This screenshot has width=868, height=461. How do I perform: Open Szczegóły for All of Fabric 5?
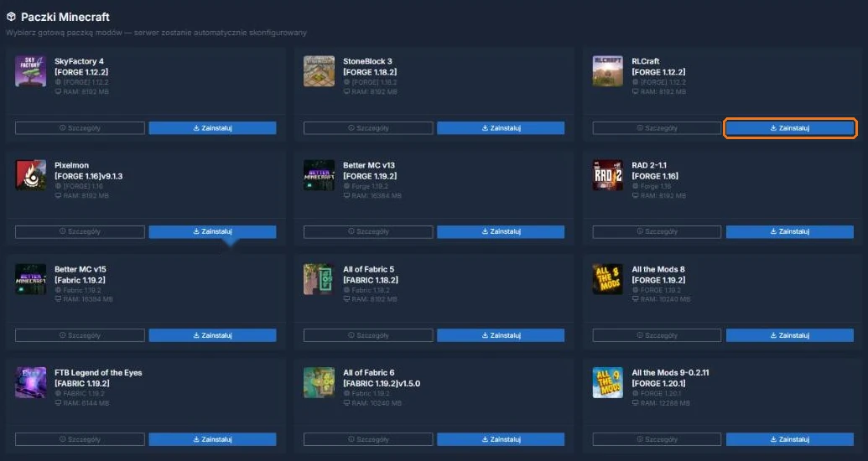pos(368,335)
